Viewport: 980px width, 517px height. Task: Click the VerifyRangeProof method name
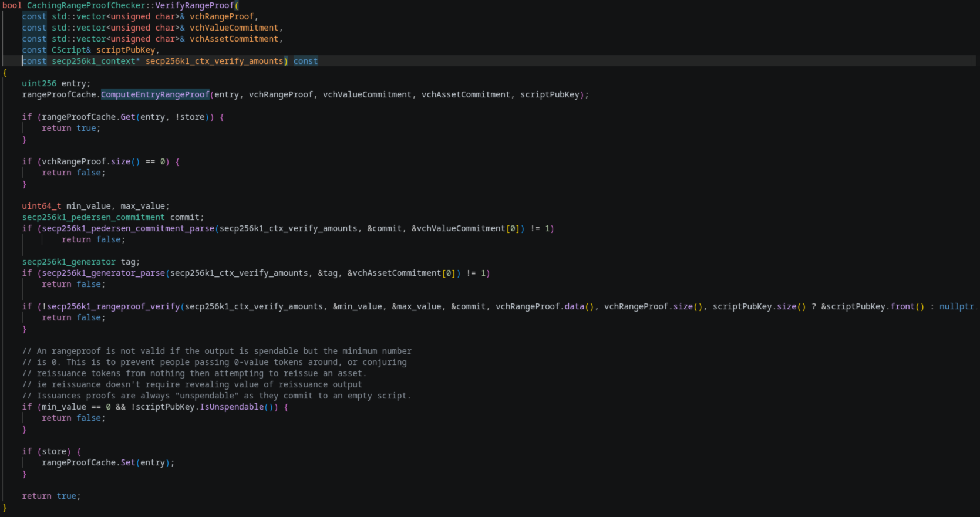(x=194, y=5)
